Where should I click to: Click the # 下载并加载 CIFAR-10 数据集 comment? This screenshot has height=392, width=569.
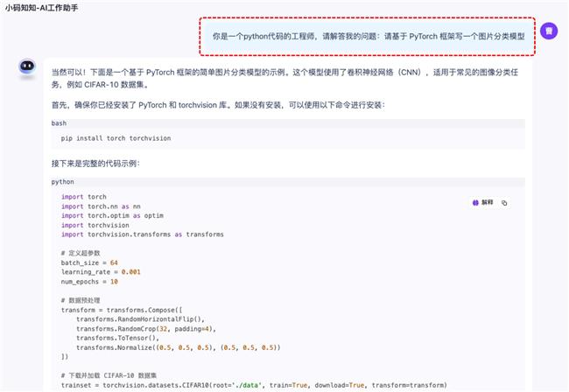point(109,375)
